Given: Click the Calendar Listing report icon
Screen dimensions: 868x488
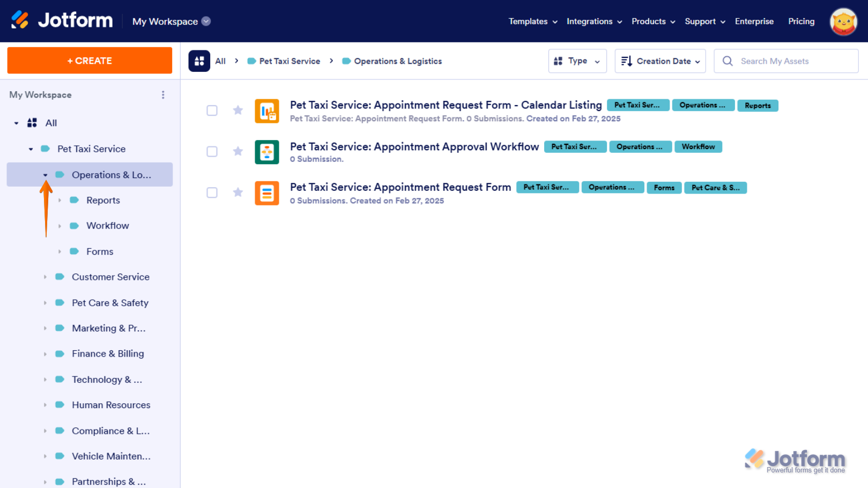Looking at the screenshot, I should [266, 111].
